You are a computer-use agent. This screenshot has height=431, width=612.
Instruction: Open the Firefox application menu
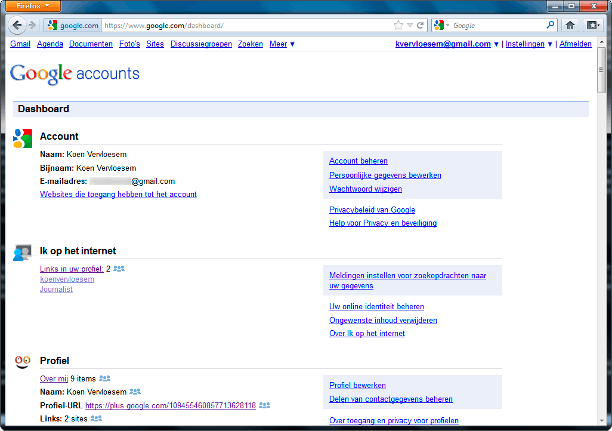(x=33, y=6)
